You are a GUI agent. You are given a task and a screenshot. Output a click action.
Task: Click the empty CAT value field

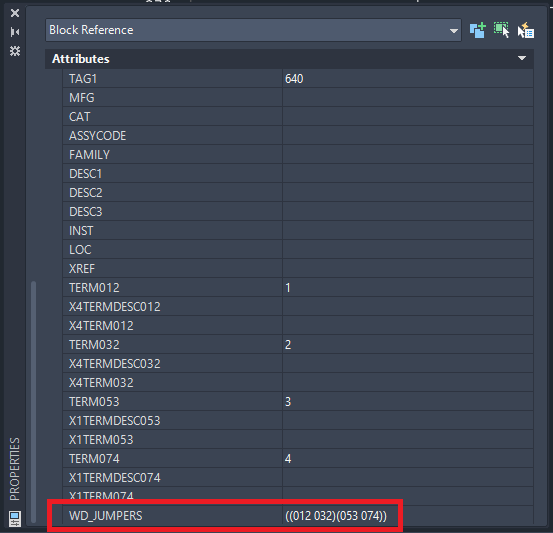coord(408,117)
